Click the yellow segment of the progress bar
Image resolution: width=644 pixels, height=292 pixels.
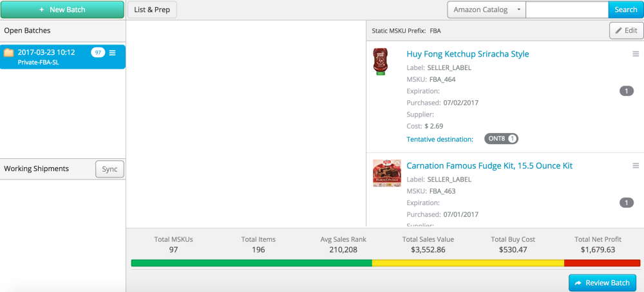pyautogui.click(x=468, y=263)
